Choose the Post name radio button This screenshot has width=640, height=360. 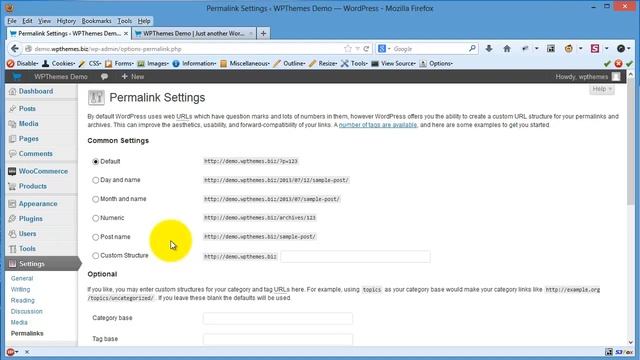point(96,237)
